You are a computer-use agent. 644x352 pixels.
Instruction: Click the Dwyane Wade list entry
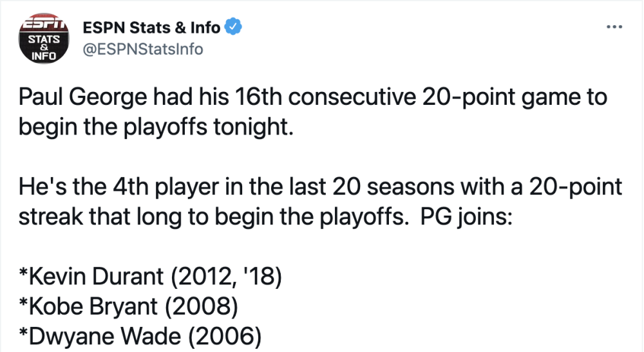140,337
